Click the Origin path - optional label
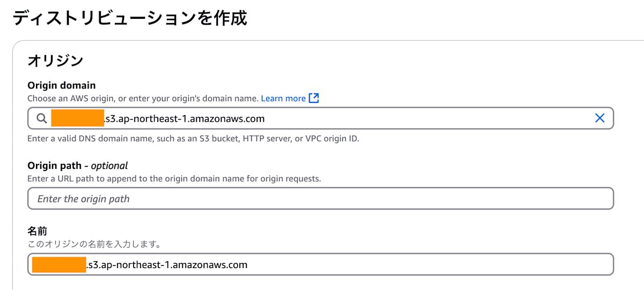This screenshot has height=290, width=644. (x=78, y=165)
